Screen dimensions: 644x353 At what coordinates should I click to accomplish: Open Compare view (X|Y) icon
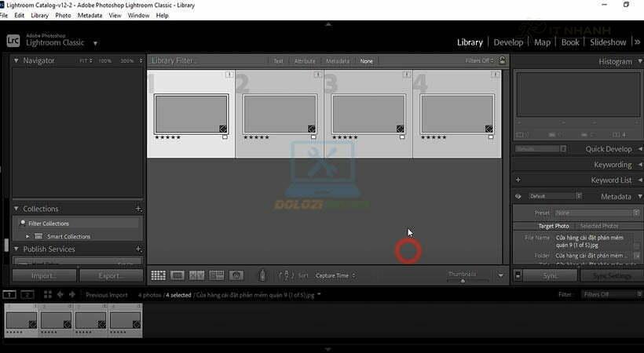[196, 275]
